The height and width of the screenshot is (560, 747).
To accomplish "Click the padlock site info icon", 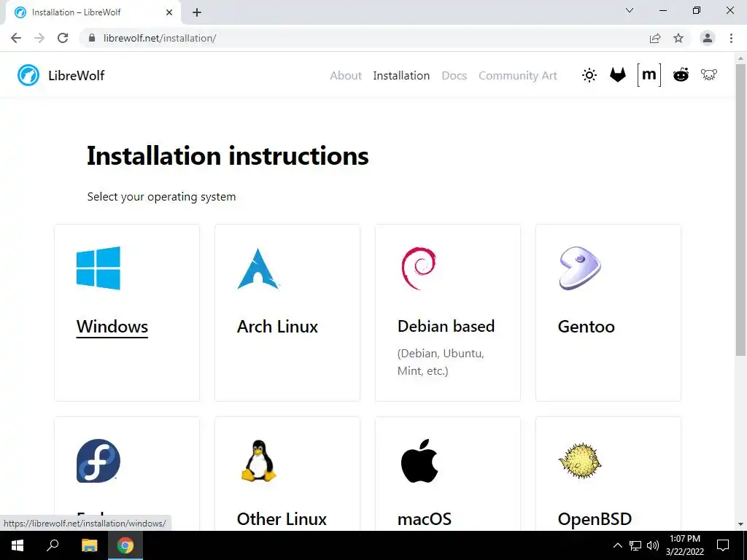I will (x=92, y=38).
